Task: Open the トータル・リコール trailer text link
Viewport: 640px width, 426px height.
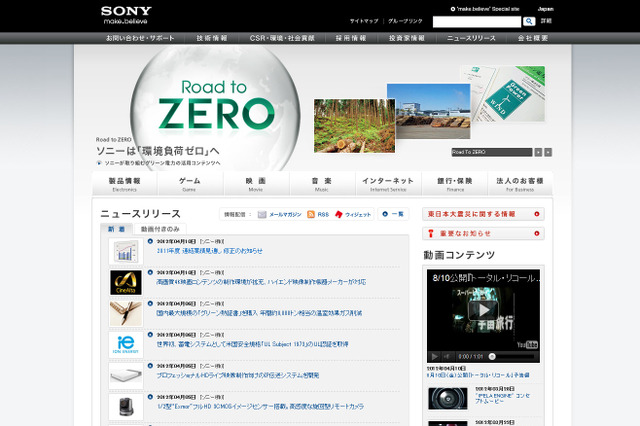Action: tap(478, 375)
